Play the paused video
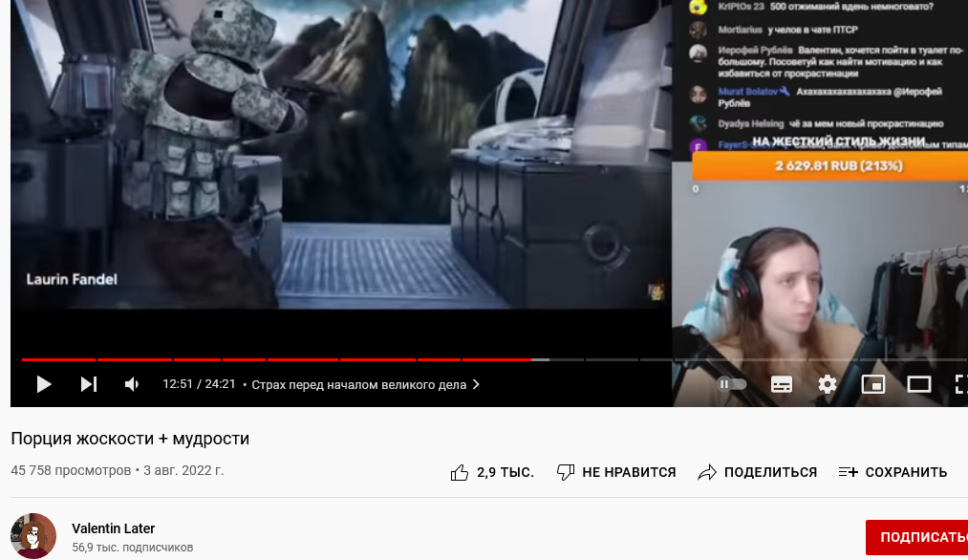 coord(43,385)
